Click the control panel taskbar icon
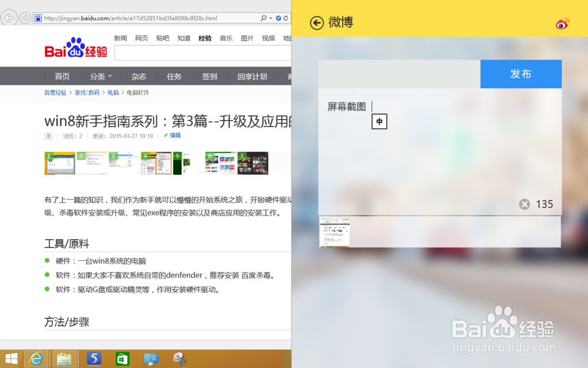This screenshot has height=368, width=588. tap(151, 359)
